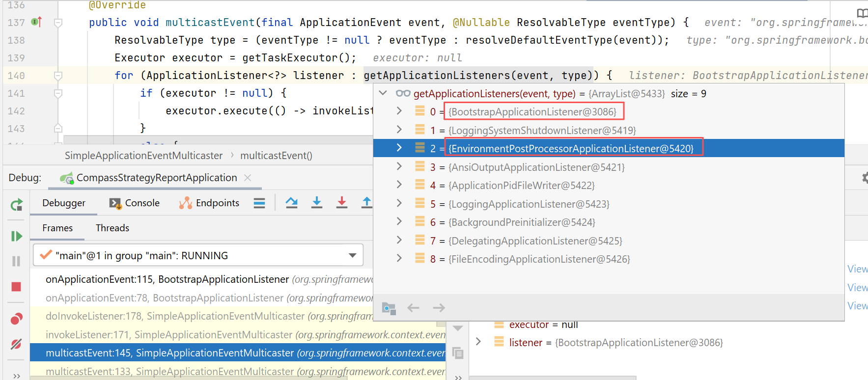Click the Rerun debug session icon
Viewport: 868px width, 380px height.
click(x=16, y=205)
